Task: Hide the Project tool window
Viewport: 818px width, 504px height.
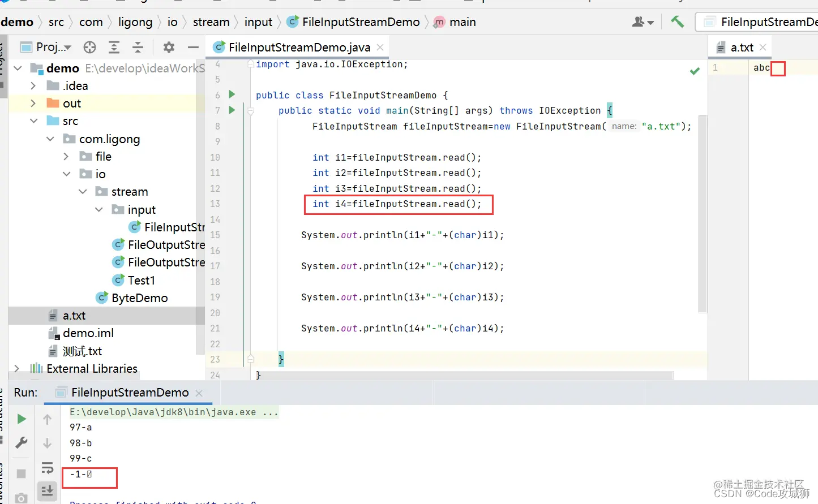Action: [193, 48]
